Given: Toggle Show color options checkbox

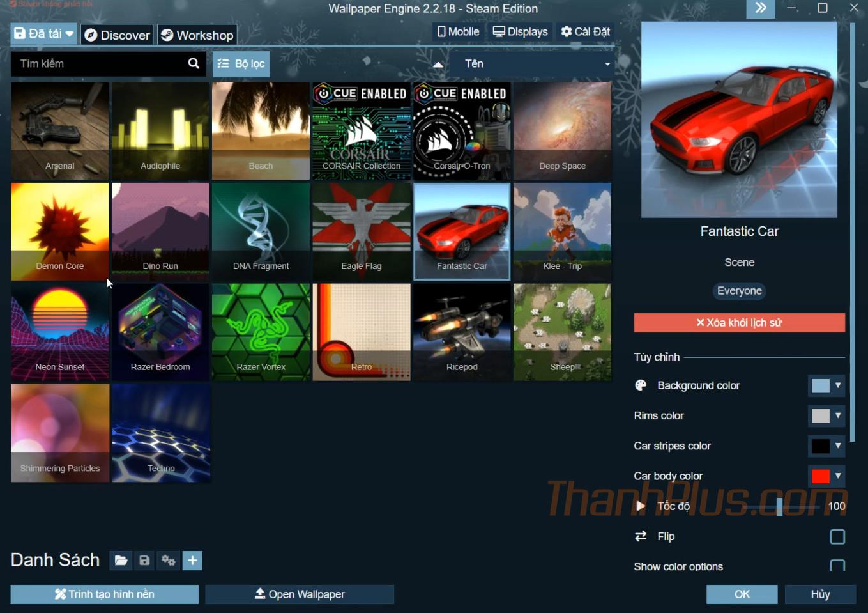Looking at the screenshot, I should point(837,566).
